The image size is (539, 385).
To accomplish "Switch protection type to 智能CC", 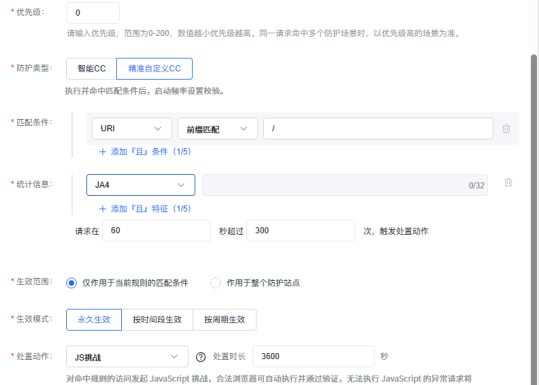I will [91, 69].
